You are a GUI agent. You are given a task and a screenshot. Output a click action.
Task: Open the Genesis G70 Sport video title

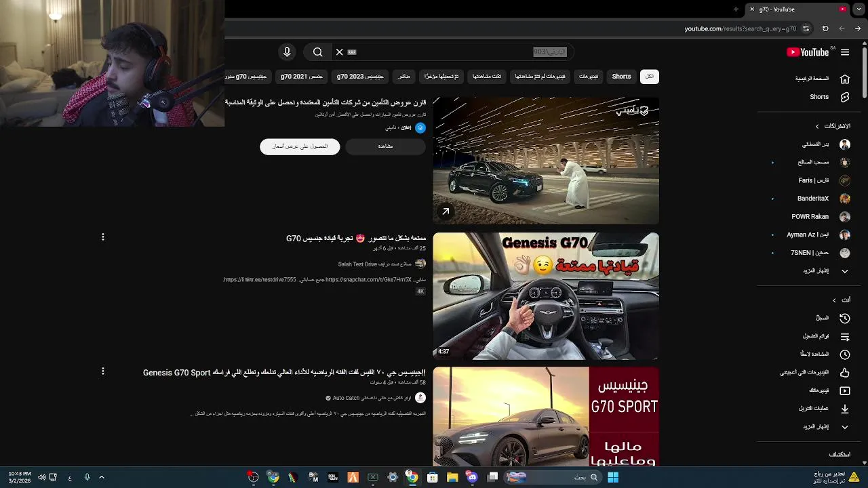pos(284,373)
